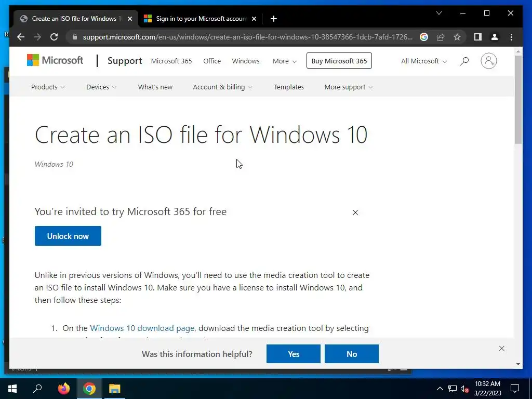532x399 pixels.
Task: Open the Chrome profile icon
Action: pyautogui.click(x=495, y=37)
